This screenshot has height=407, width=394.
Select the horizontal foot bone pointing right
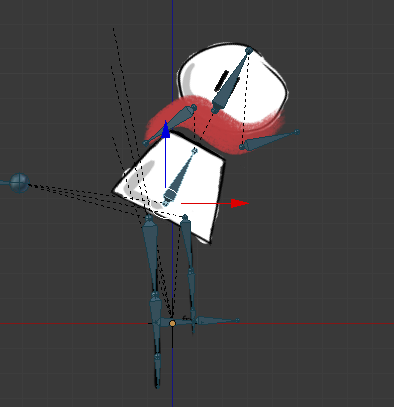point(216,321)
